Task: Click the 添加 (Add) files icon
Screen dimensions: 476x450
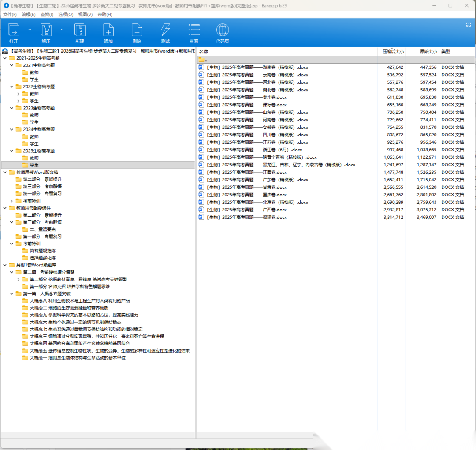Action: (x=108, y=31)
